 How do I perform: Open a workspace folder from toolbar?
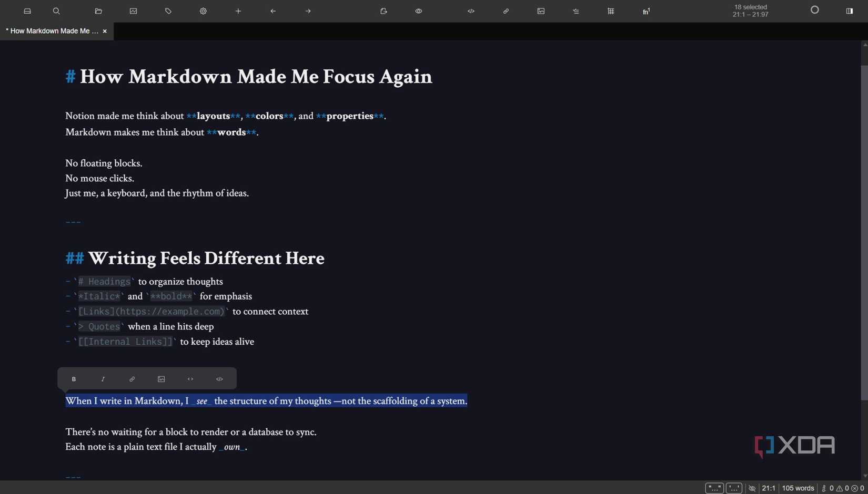coord(98,11)
